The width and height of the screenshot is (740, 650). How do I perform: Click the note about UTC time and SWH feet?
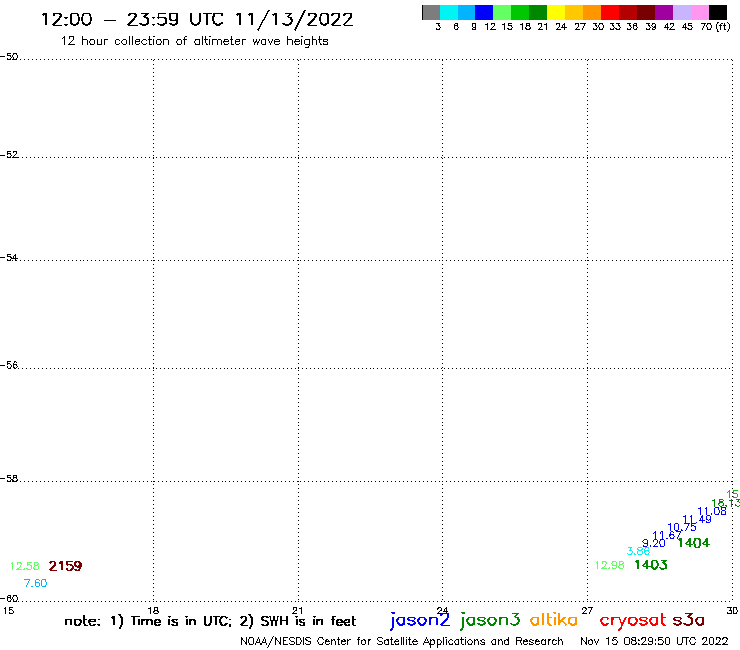pos(210,621)
